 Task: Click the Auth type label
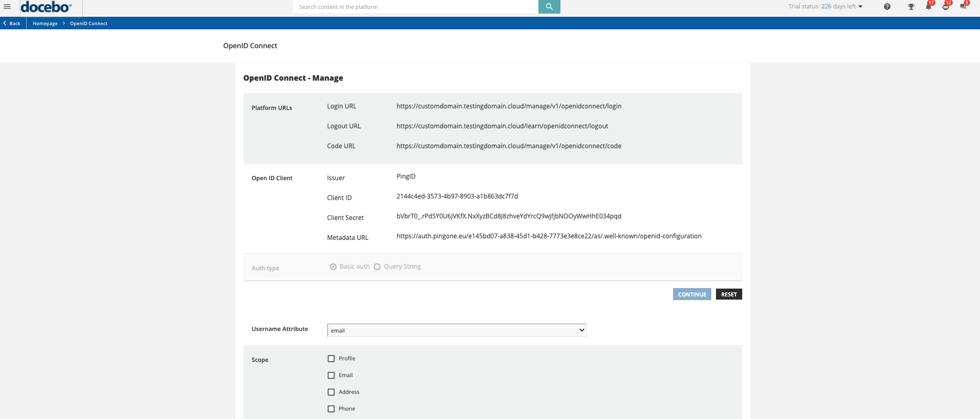[x=265, y=268]
